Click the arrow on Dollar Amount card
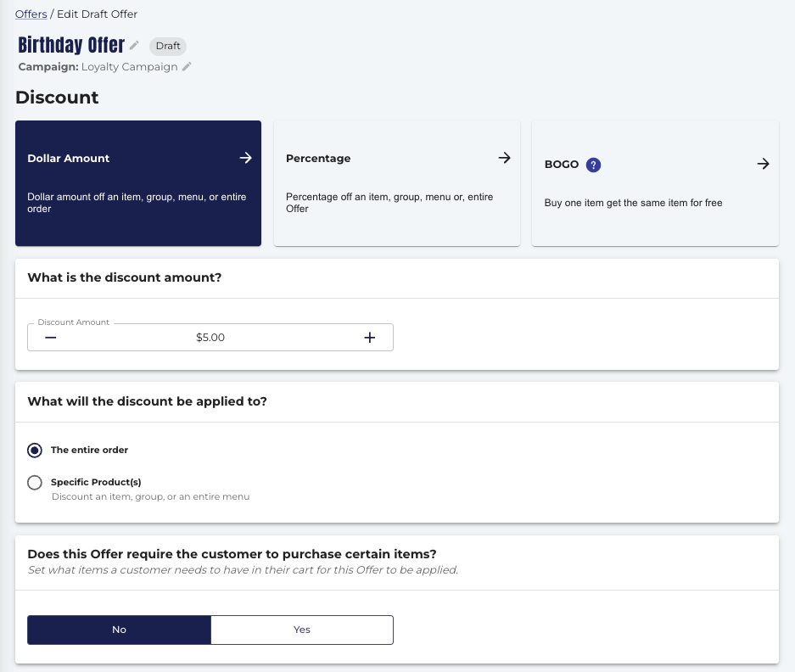This screenshot has height=672, width=795. pos(245,158)
